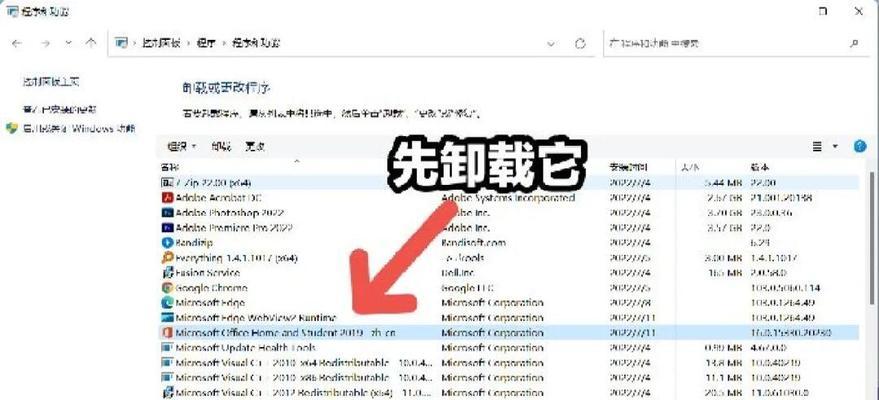This screenshot has height=400, width=879.
Task: Sort by the 版本 (Version) column header
Action: click(760, 167)
